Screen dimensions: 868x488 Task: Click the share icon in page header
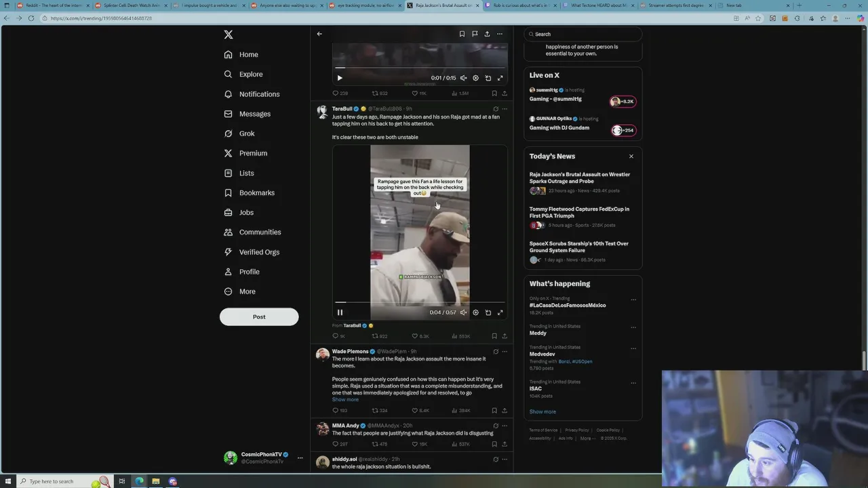click(x=487, y=34)
